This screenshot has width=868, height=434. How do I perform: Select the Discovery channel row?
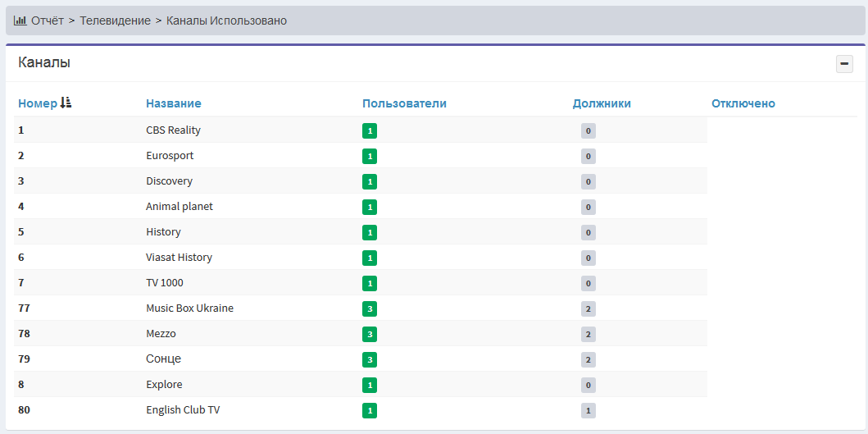[169, 181]
